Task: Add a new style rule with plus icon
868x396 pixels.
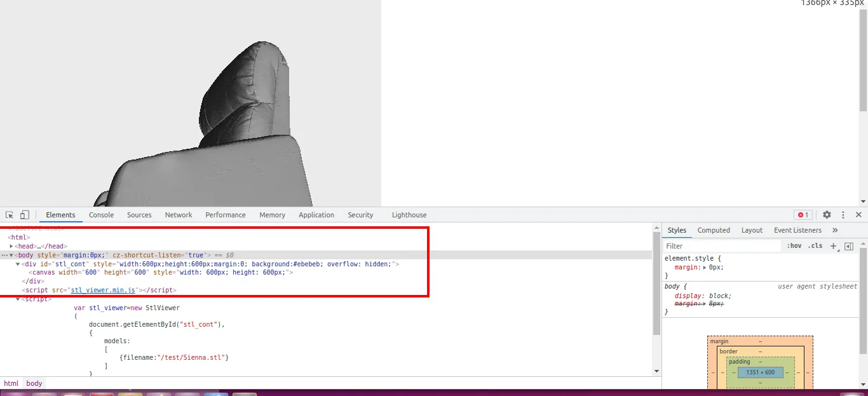Action: [834, 246]
